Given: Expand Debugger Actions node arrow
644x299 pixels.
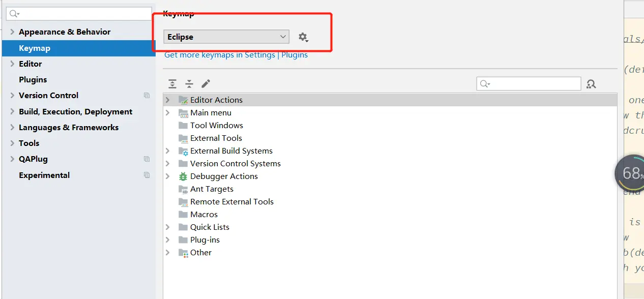Looking at the screenshot, I should [x=168, y=176].
